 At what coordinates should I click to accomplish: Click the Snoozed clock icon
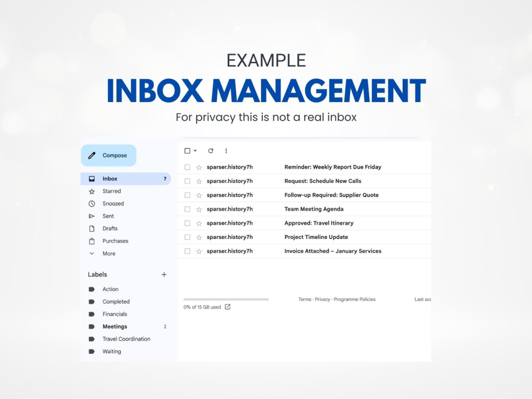[x=92, y=204]
